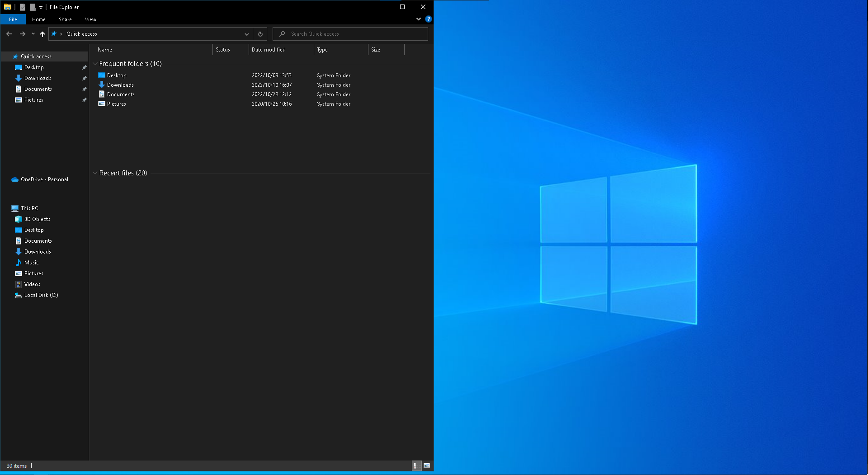This screenshot has width=868, height=475.
Task: Switch to details view using the status bar icon
Action: 416,466
